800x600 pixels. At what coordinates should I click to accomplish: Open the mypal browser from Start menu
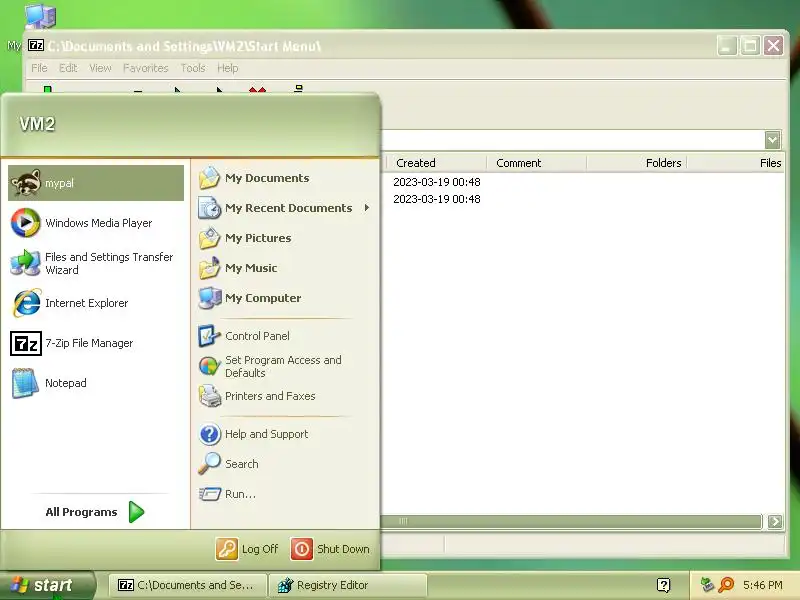tap(96, 183)
